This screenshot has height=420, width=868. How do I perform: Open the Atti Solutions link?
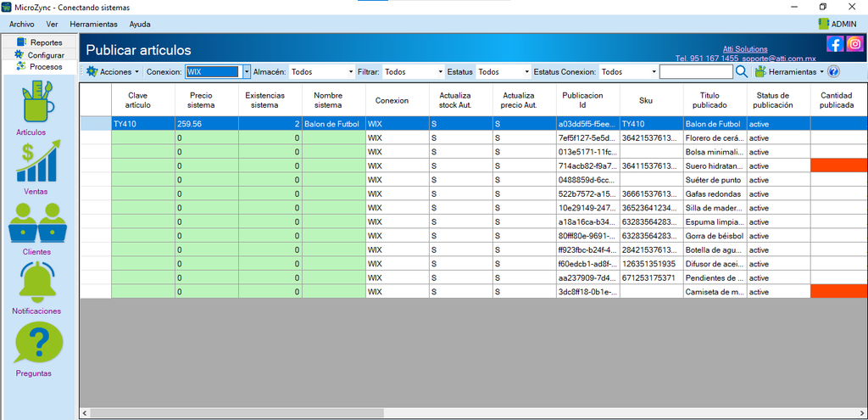745,48
